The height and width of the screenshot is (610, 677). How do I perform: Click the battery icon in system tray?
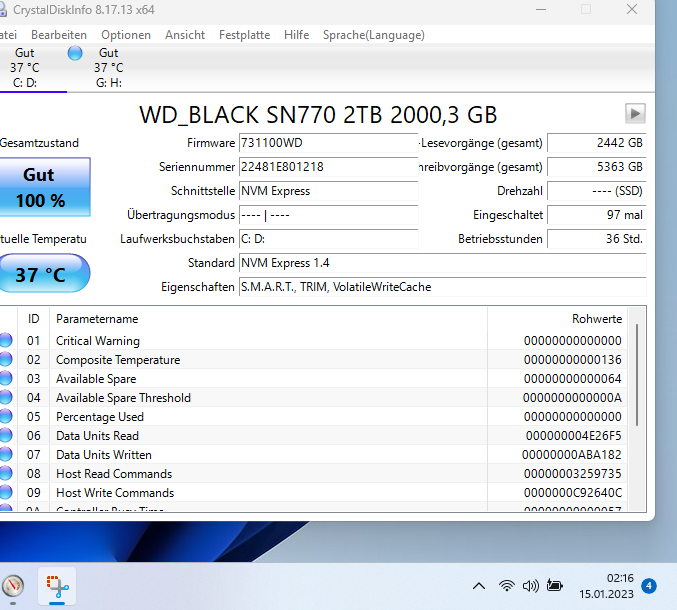(555, 586)
